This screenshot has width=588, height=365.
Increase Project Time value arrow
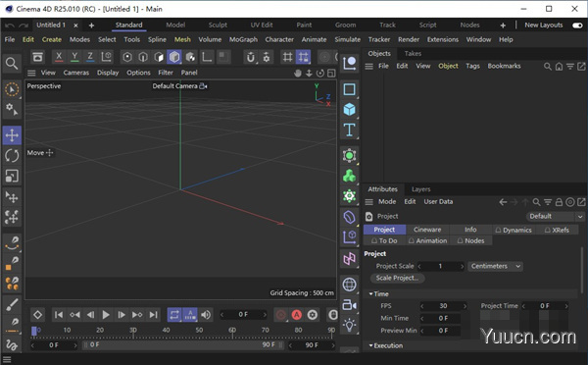pos(565,306)
